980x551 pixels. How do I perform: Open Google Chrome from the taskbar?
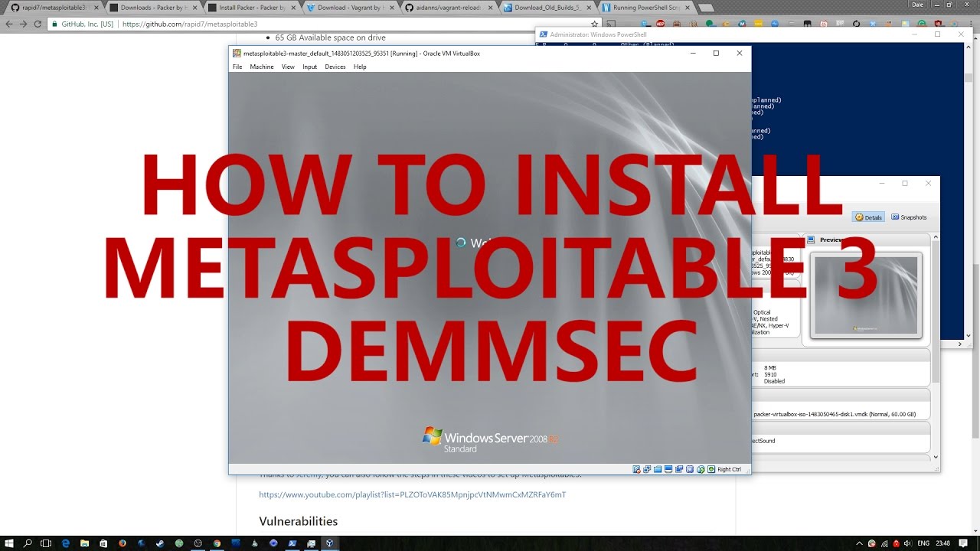click(217, 543)
